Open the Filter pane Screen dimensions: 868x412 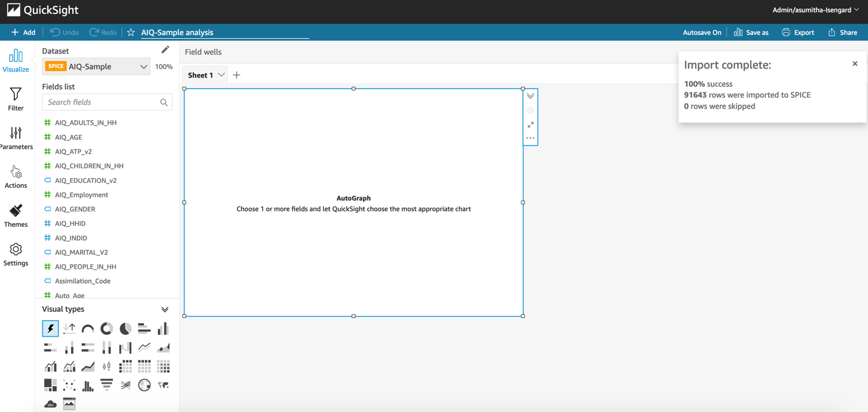(x=16, y=100)
